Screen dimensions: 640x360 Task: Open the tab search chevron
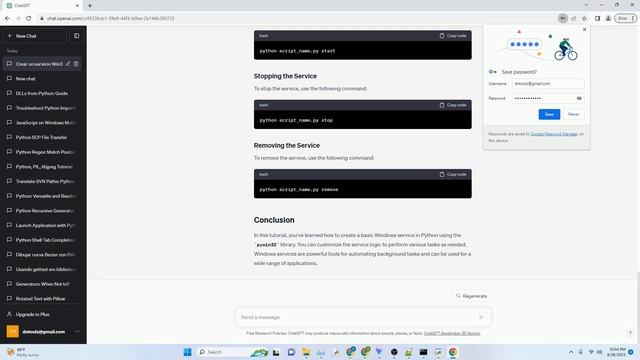(x=586, y=5)
